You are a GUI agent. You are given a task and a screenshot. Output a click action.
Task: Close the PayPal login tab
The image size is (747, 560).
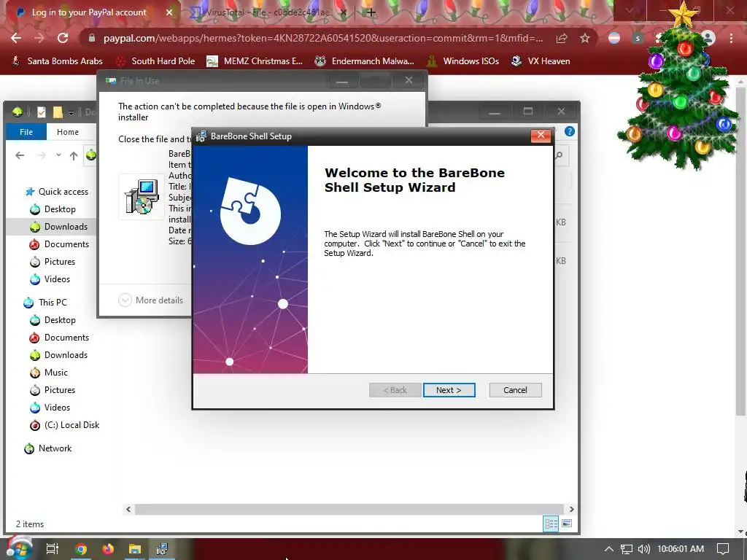169,12
